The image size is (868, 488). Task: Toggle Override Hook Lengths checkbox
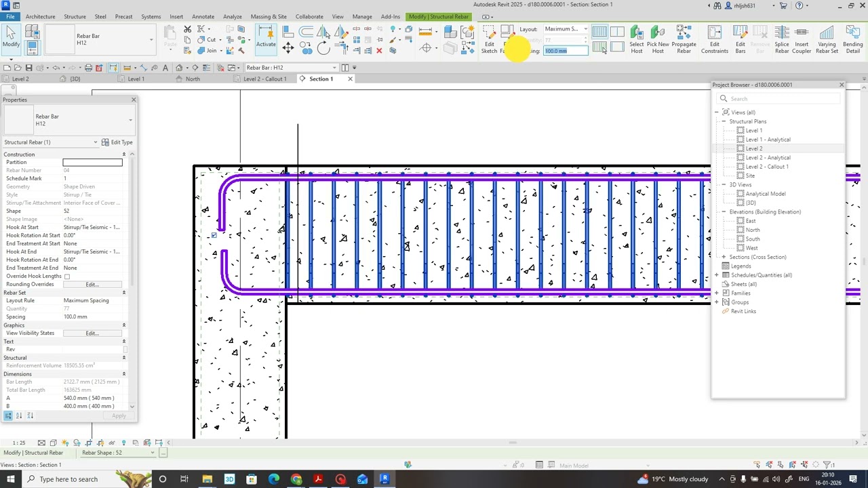66,277
